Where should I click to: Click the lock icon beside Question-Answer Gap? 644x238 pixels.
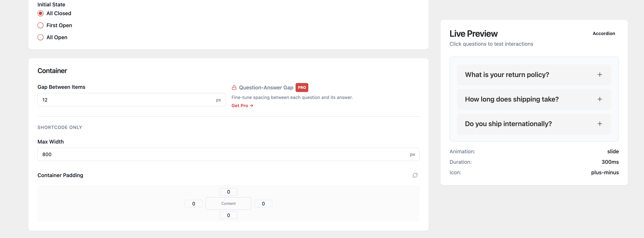click(234, 88)
